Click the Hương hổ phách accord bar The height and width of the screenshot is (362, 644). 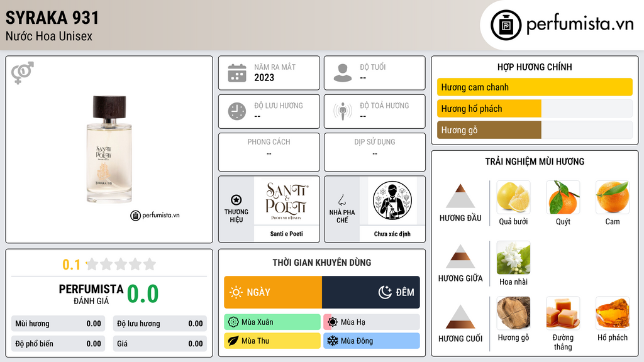click(535, 109)
